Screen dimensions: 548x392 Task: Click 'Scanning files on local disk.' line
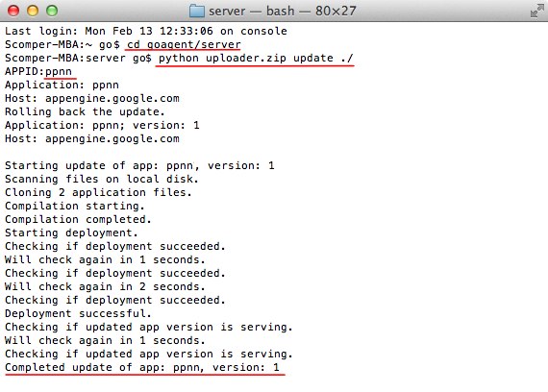tap(102, 179)
